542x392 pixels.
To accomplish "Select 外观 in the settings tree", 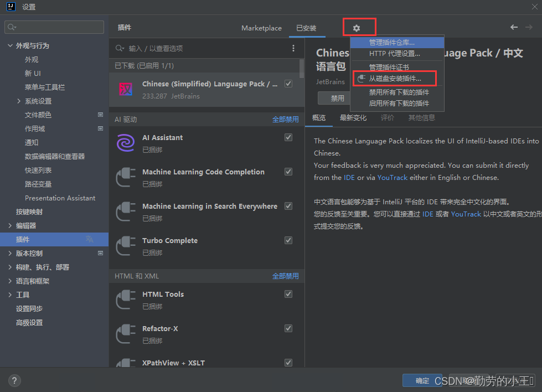I will pyautogui.click(x=32, y=59).
